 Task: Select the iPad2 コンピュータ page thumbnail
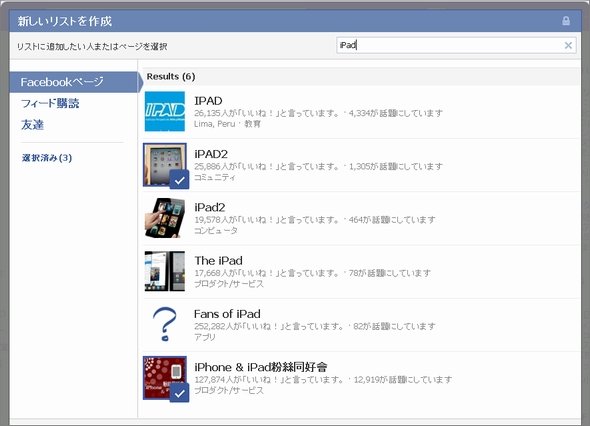click(x=165, y=218)
